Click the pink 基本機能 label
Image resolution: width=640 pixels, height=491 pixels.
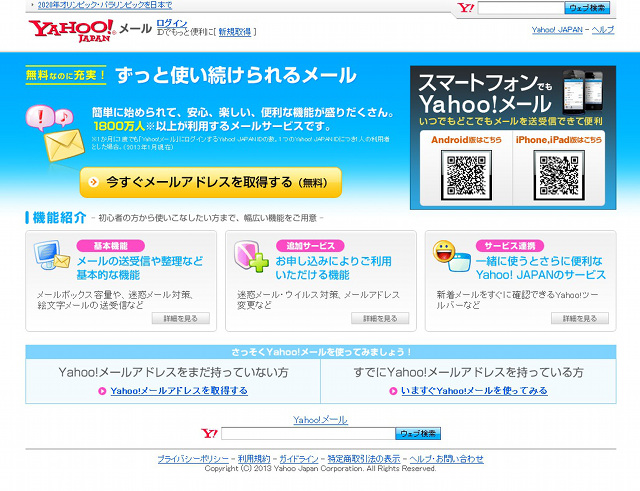(111, 246)
